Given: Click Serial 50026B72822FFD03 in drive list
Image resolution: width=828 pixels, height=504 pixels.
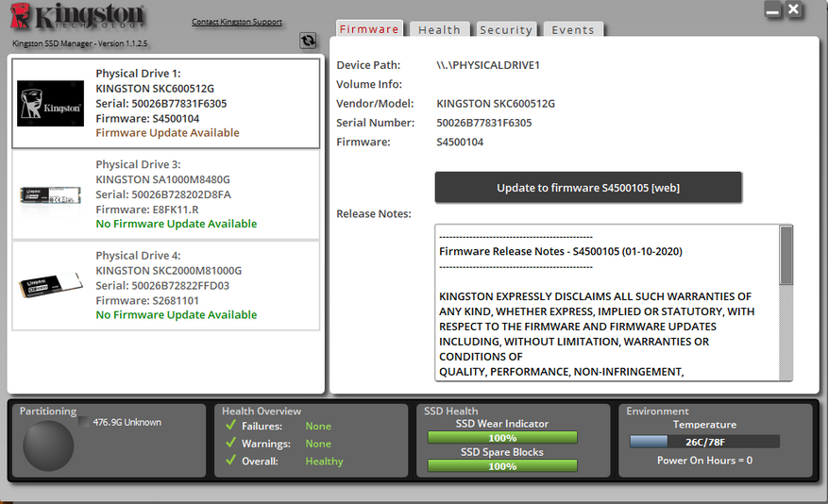Looking at the screenshot, I should (162, 286).
